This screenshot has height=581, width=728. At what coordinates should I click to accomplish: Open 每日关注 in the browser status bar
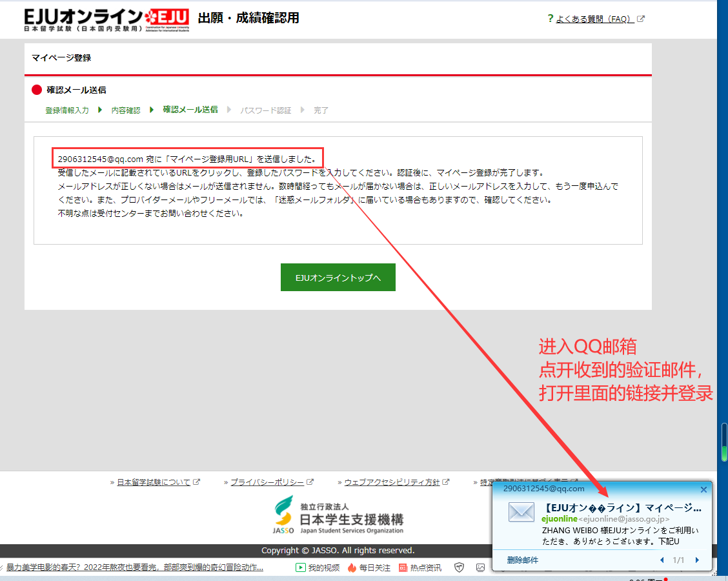(x=369, y=567)
